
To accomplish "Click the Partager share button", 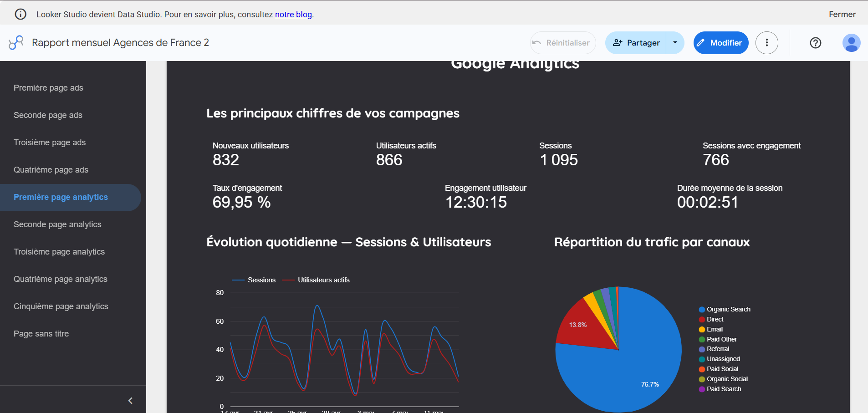I will tap(636, 43).
